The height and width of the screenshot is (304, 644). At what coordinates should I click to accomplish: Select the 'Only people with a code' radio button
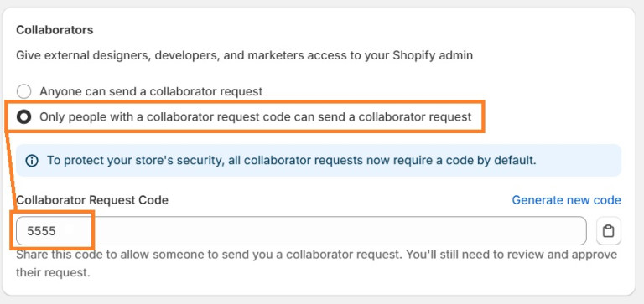click(x=23, y=117)
